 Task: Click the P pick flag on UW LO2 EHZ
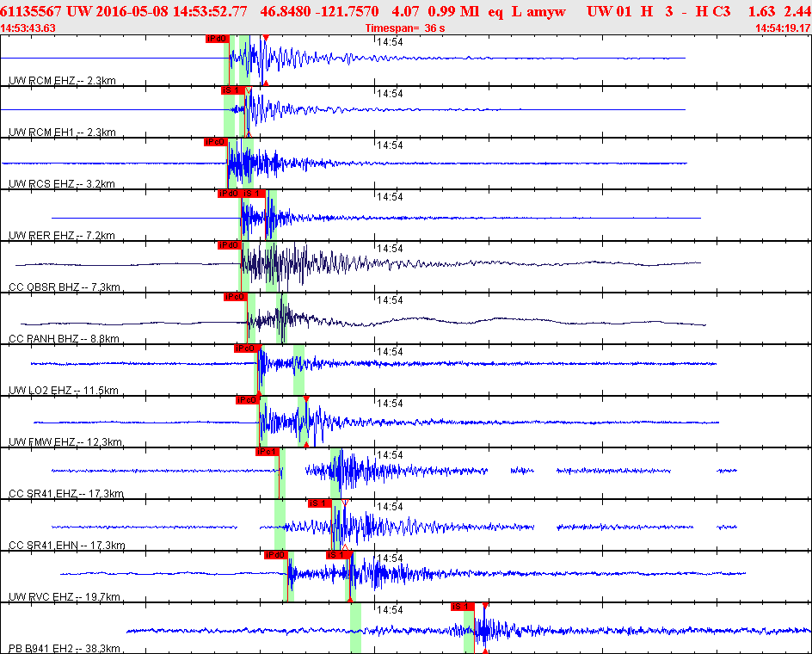[246, 349]
